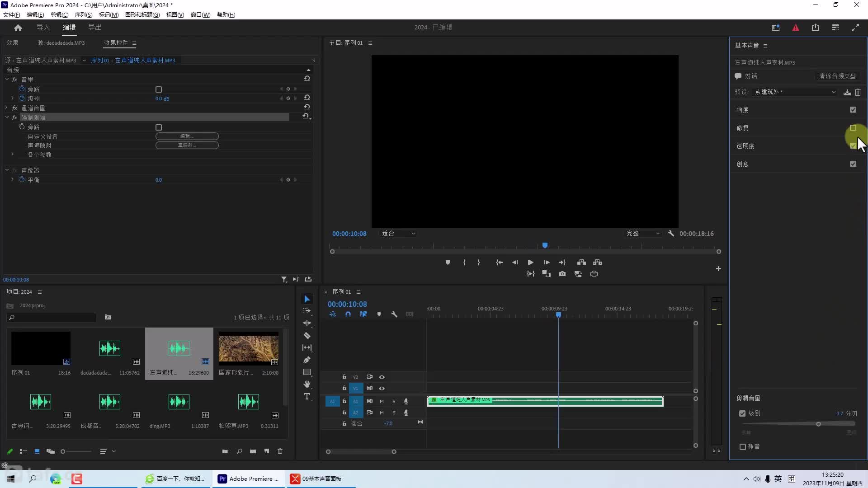This screenshot has height=488, width=868.
Task: Delete preset trash icon in Essential Sound
Action: pos(858,92)
